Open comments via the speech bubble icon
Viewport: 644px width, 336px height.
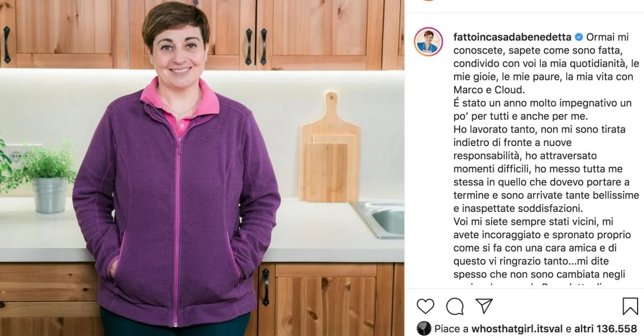pos(455,306)
